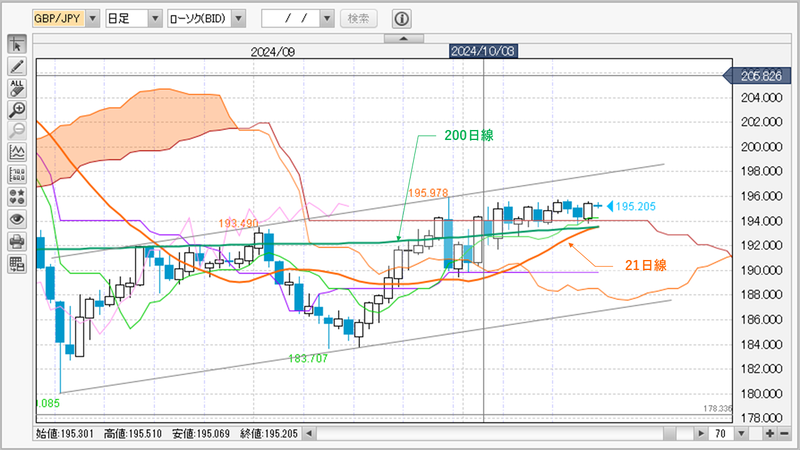Click the 204.000 axis price label
Viewport: 800px width, 450px height.
[x=762, y=97]
